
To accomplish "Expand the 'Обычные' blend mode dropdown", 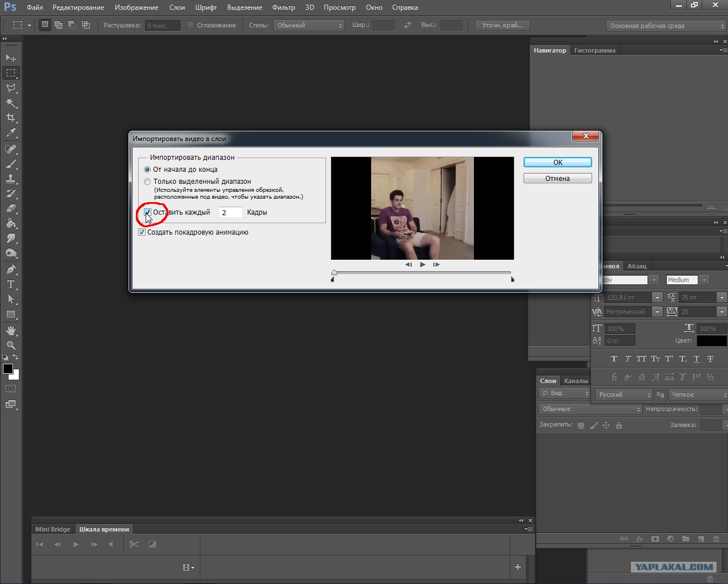I will [590, 409].
